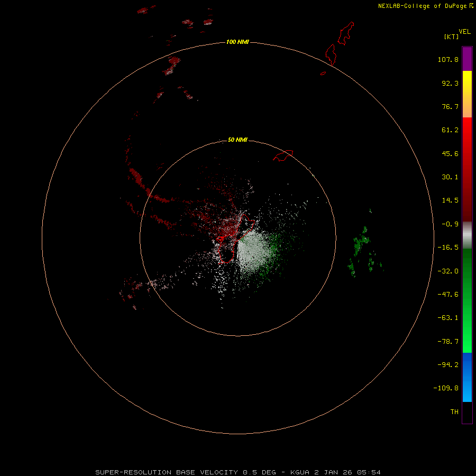Click the 76.7 legend value
The image size is (476, 476).
450,106
